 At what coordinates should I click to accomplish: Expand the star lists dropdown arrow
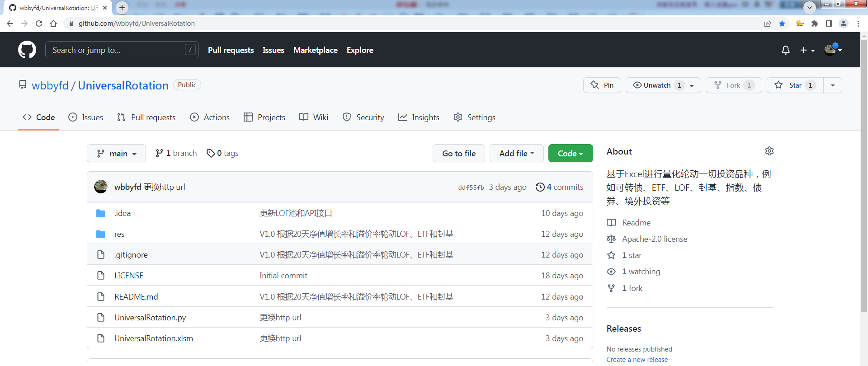pyautogui.click(x=833, y=85)
